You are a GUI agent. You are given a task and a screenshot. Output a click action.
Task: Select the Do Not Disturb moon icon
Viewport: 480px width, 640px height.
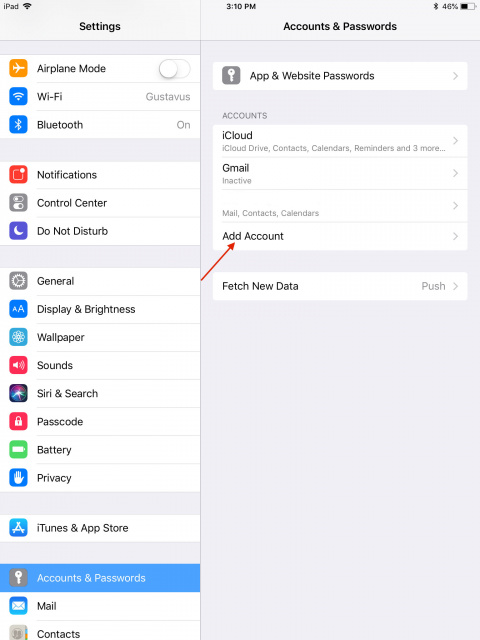pyautogui.click(x=18, y=231)
